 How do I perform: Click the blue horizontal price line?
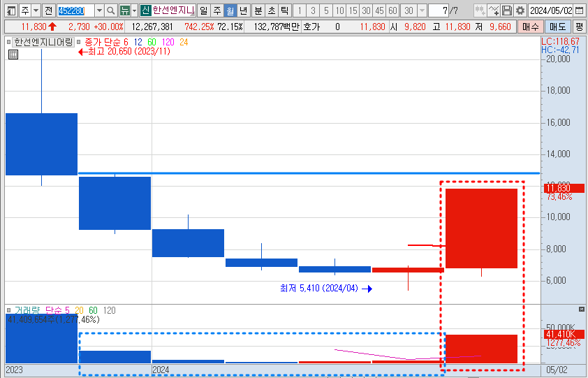pos(309,173)
